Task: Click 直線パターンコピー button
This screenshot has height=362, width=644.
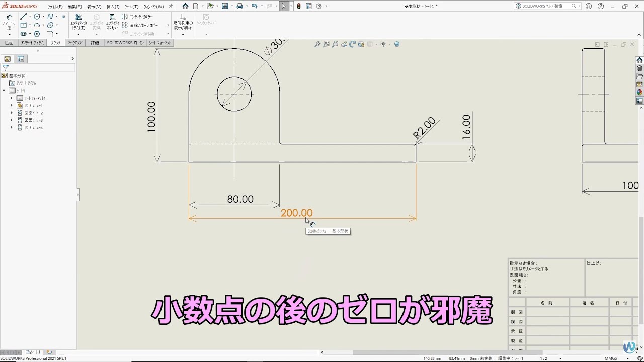Action: tap(140, 25)
